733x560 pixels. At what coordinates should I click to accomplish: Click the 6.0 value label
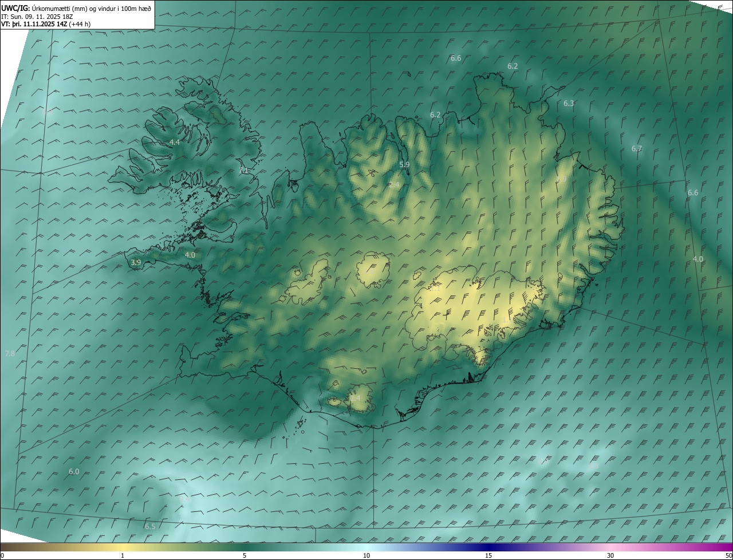pos(74,472)
